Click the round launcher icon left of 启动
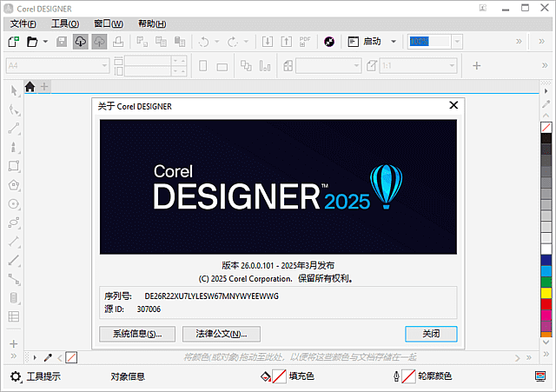The height and width of the screenshot is (392, 556). (329, 42)
